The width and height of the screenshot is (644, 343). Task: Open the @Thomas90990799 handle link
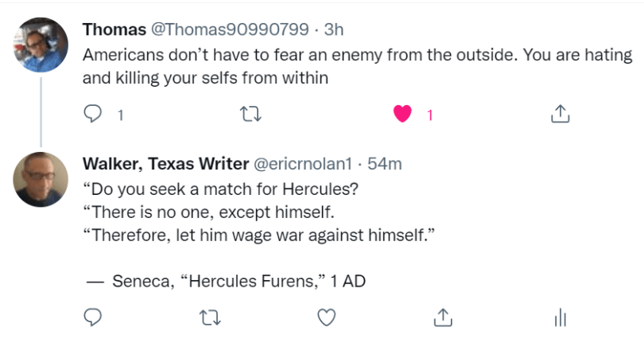(x=229, y=29)
